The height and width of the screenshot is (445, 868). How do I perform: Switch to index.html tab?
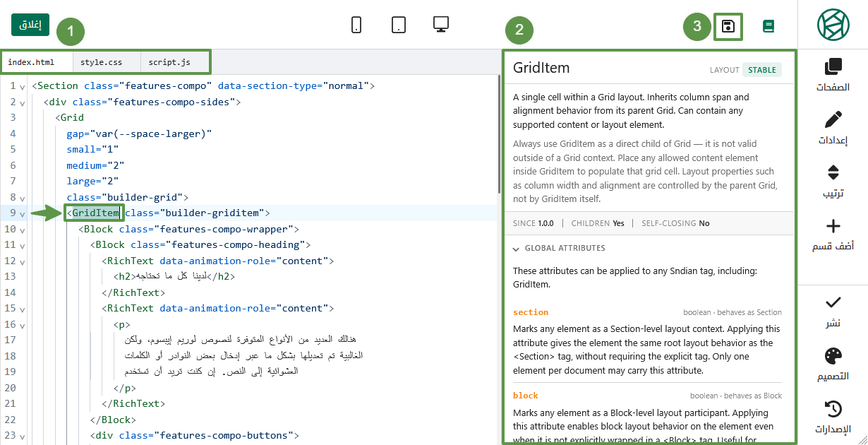point(36,62)
